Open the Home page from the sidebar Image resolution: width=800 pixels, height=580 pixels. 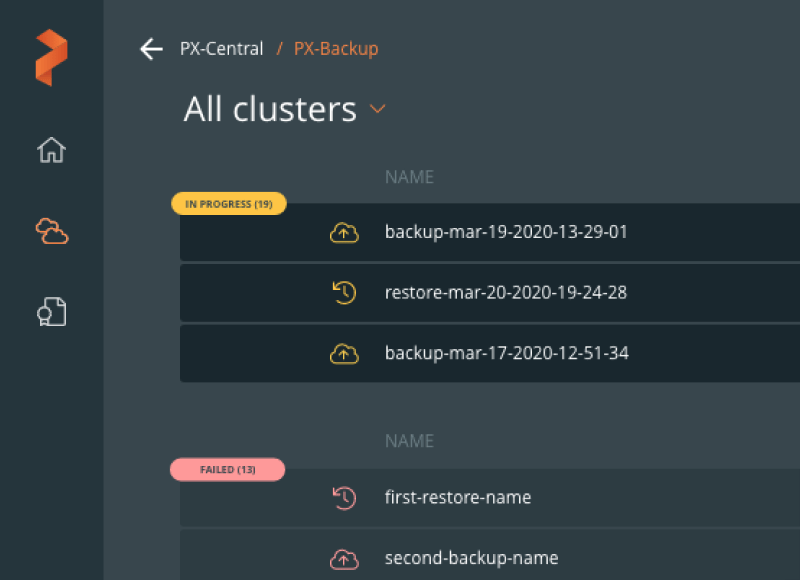coord(50,150)
